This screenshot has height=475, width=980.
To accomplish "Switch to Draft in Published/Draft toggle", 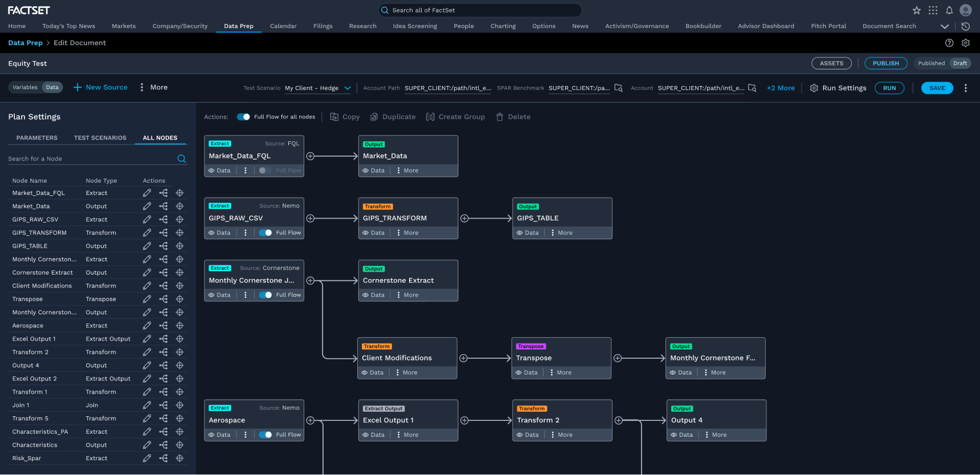I will coord(960,63).
